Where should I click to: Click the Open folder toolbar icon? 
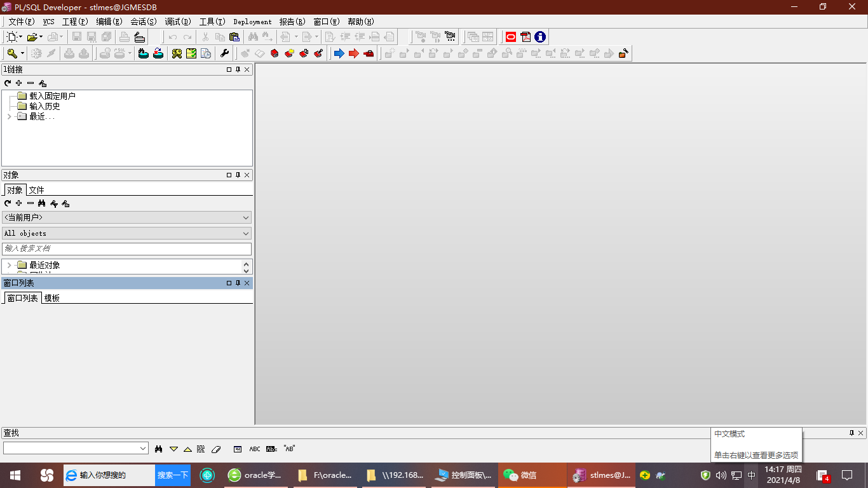32,37
